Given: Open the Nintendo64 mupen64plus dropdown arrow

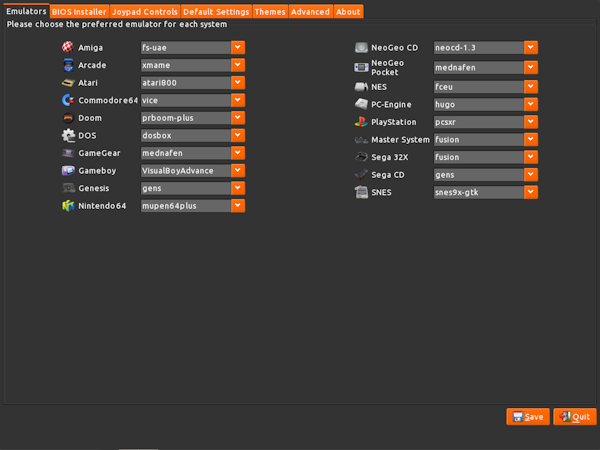Looking at the screenshot, I should pyautogui.click(x=238, y=206).
